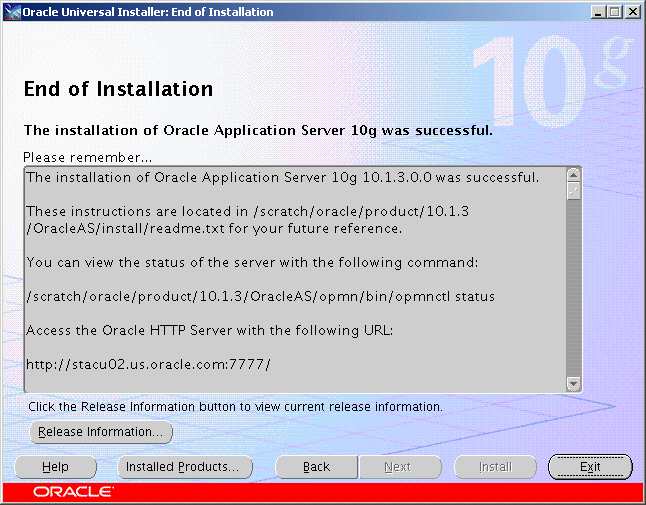Click the Release Information button

(x=101, y=432)
